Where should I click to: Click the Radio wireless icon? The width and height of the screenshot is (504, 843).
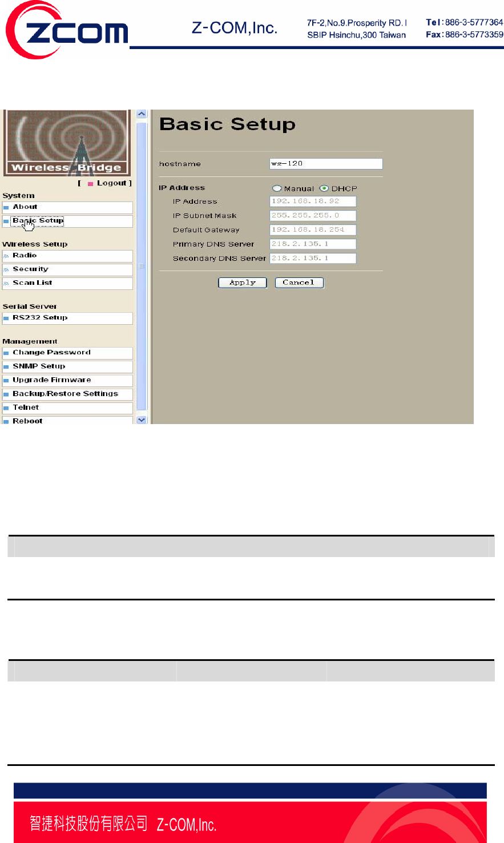click(x=6, y=256)
